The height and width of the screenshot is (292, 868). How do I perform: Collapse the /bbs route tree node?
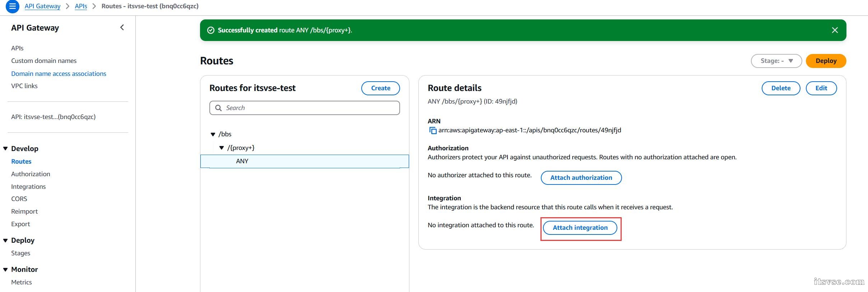click(x=213, y=134)
